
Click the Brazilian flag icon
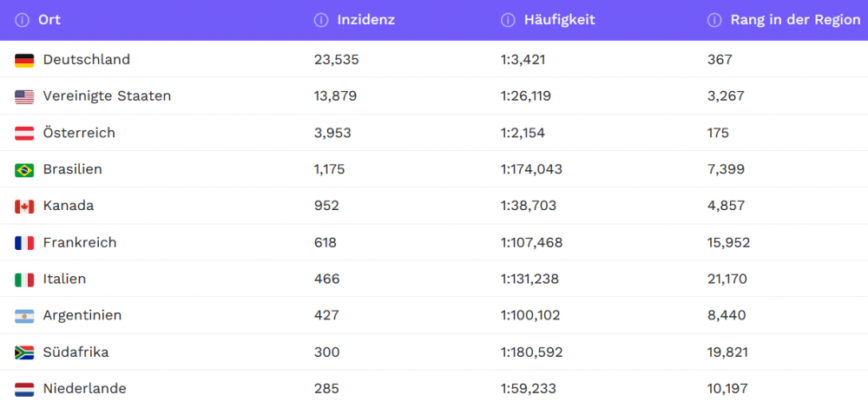24,170
